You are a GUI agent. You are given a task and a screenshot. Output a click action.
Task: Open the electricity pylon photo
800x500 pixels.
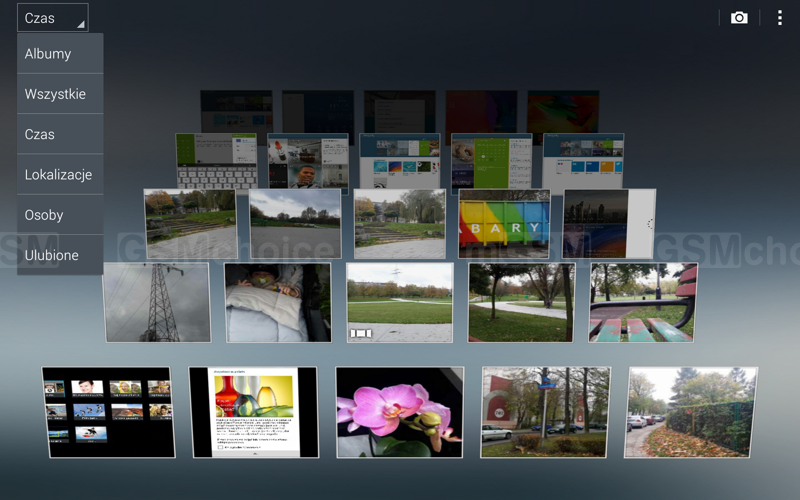tap(156, 302)
